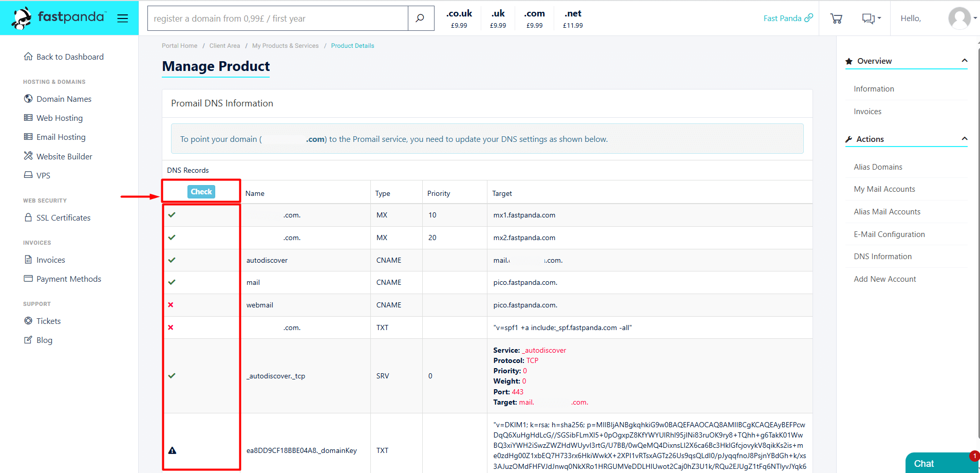
Task: Click the green check for MX priority 10
Action: pyautogui.click(x=172, y=215)
